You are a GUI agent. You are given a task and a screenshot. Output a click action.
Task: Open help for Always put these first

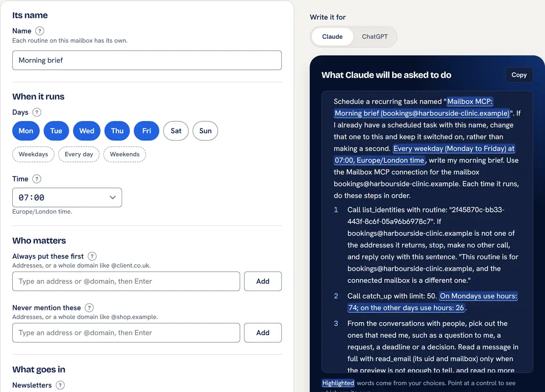click(x=92, y=256)
